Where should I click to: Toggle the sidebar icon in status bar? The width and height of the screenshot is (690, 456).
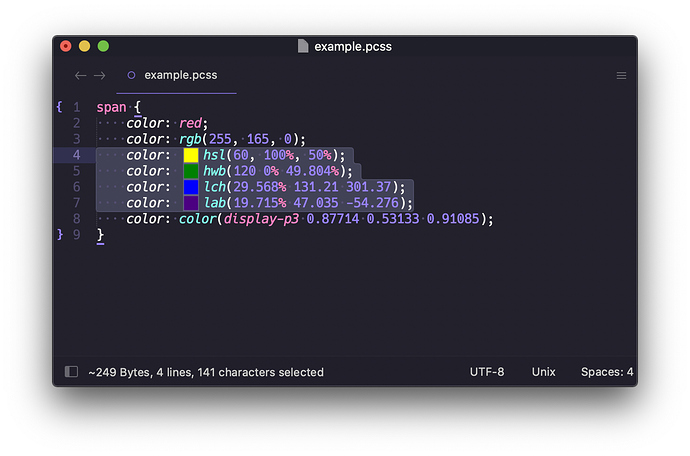71,371
